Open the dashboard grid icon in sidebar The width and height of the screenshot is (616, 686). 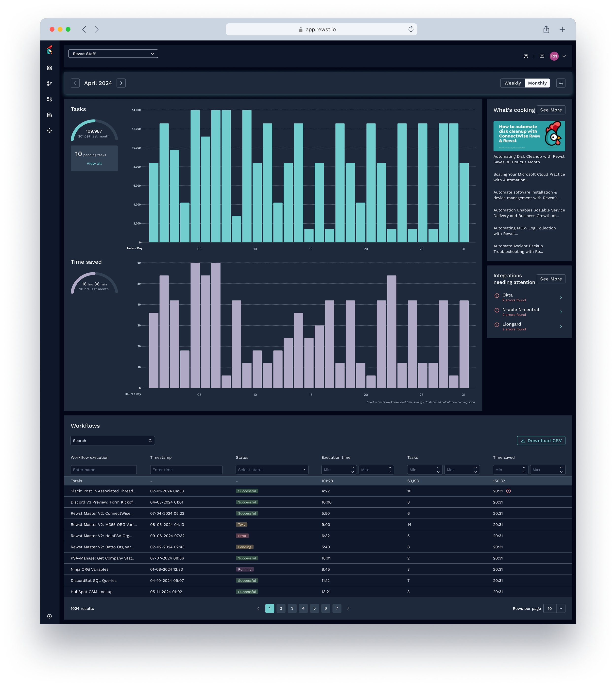click(x=50, y=68)
